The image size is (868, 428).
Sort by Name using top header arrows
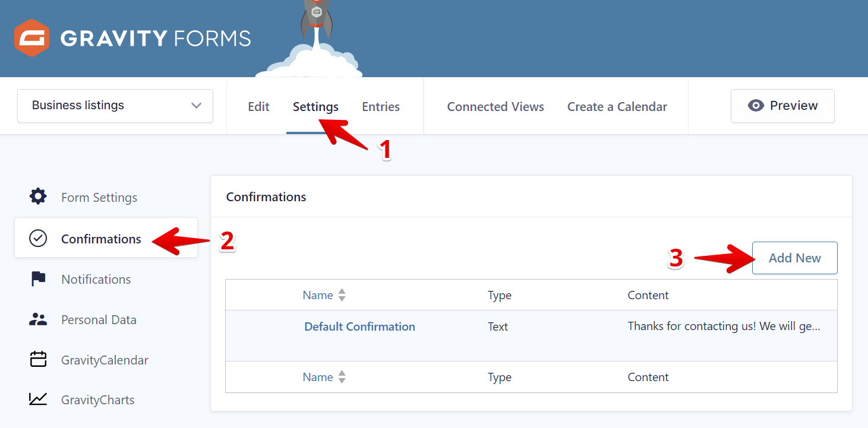coord(342,295)
